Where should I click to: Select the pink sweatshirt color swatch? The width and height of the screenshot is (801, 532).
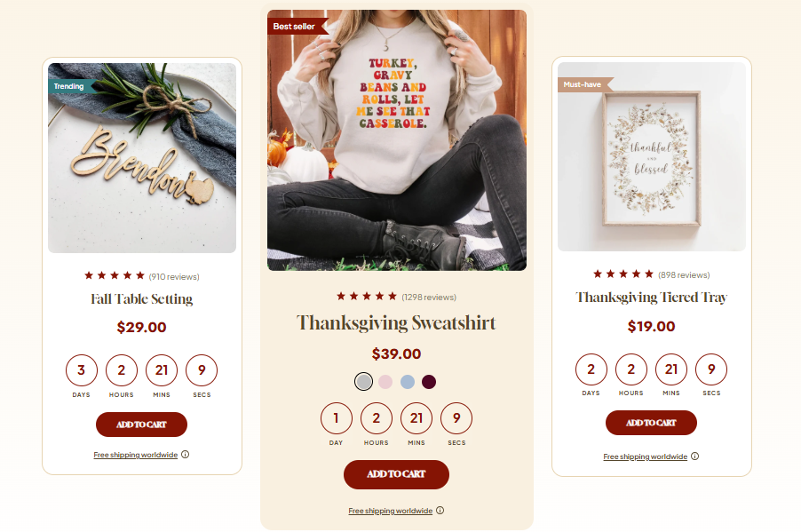point(385,382)
